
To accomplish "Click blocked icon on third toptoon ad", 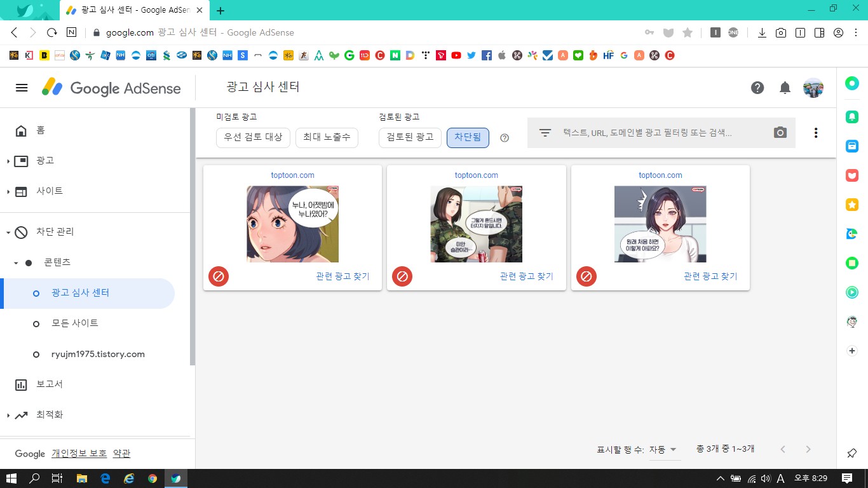I will pyautogui.click(x=587, y=276).
